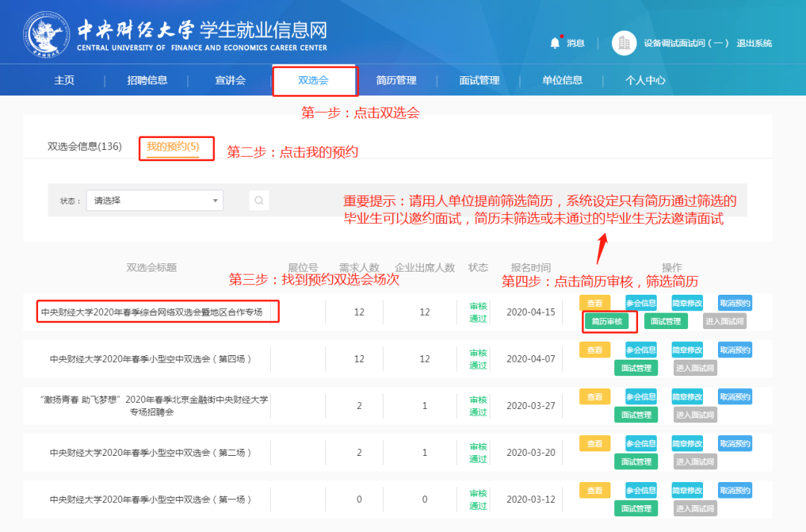Click the 中央财经大学2020年春季综合网络双选会 title
The image size is (806, 532).
point(151,312)
